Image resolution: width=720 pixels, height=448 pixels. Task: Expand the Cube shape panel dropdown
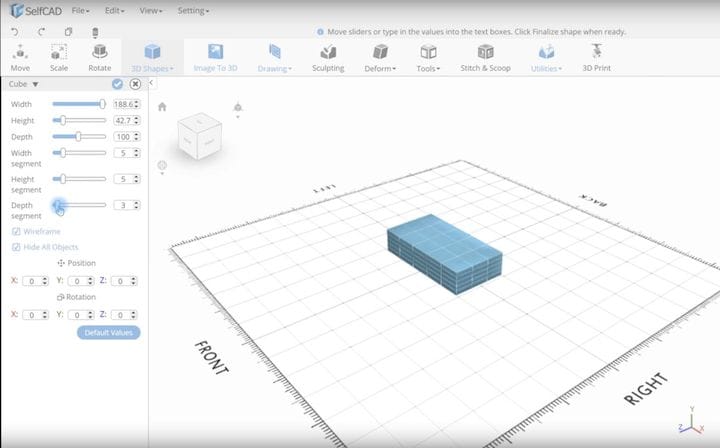(x=36, y=85)
